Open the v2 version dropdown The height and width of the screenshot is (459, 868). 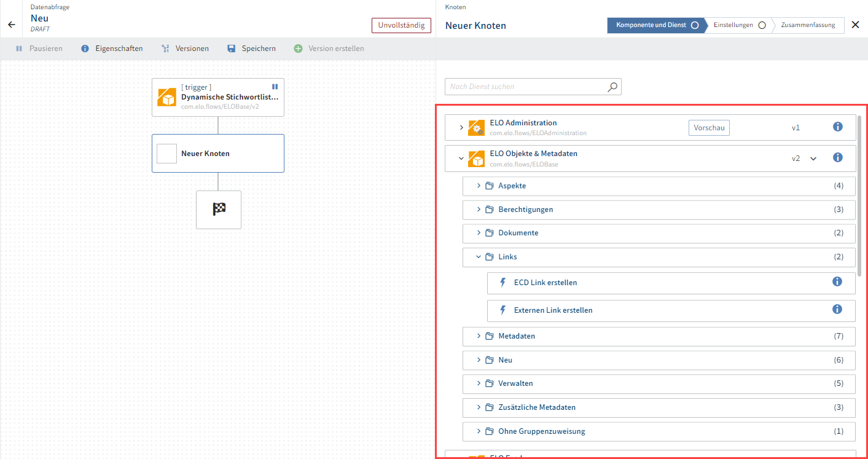click(813, 159)
